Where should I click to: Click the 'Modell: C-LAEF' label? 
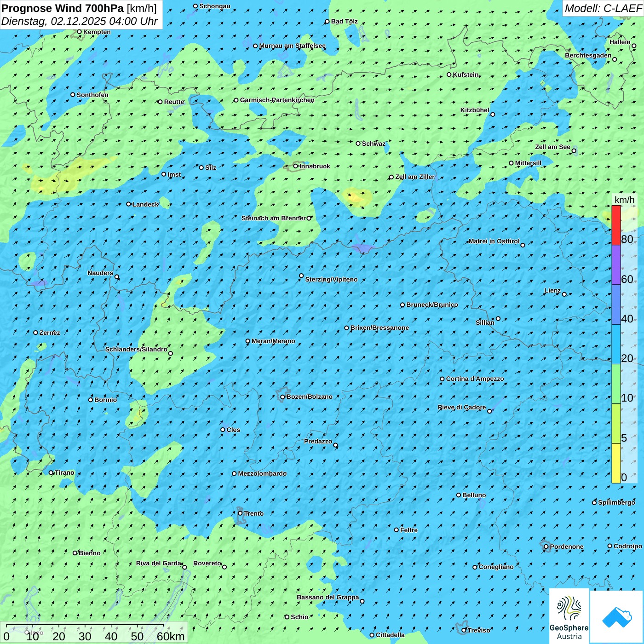tap(603, 8)
